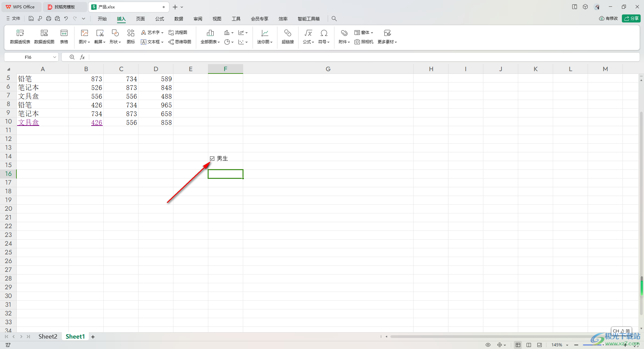The width and height of the screenshot is (644, 349).
Task: Open 更多素材 more materials
Action: (x=387, y=37)
